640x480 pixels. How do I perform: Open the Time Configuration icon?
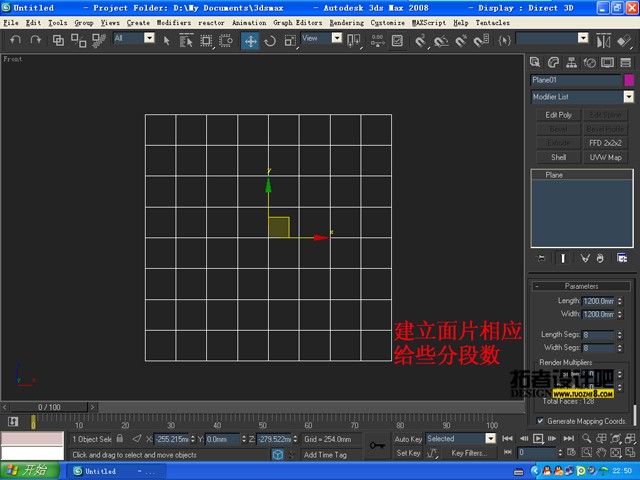click(571, 452)
